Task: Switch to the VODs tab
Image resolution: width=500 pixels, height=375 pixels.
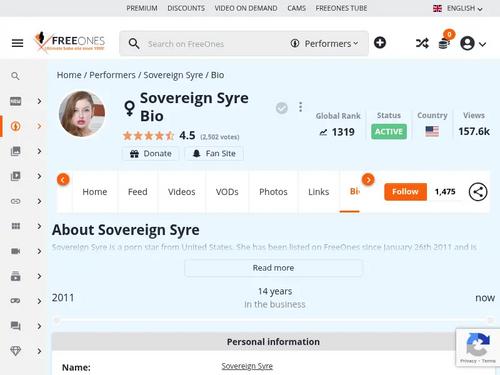Action: 227,192
